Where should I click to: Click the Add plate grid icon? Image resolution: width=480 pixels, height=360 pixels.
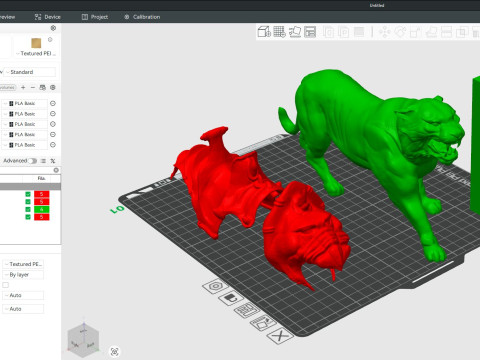tap(279, 32)
